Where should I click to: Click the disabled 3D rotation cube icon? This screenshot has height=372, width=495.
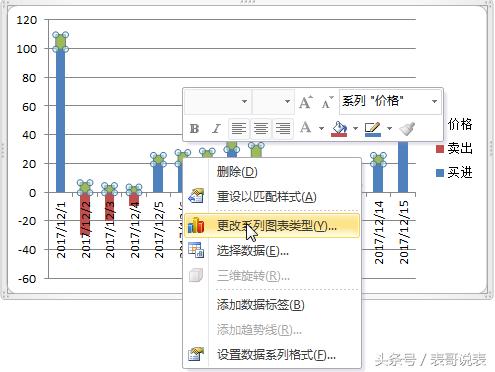click(x=196, y=275)
